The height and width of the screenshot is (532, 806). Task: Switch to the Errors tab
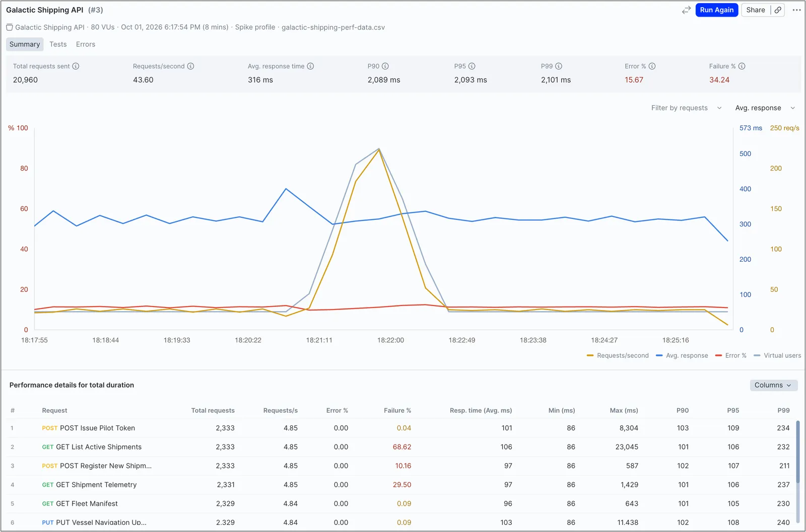point(86,44)
